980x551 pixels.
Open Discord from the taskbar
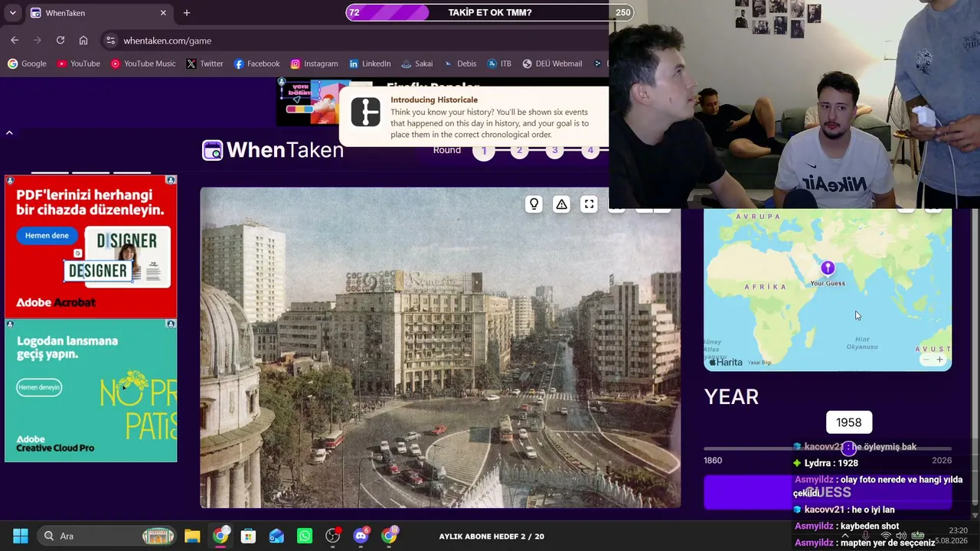(361, 536)
